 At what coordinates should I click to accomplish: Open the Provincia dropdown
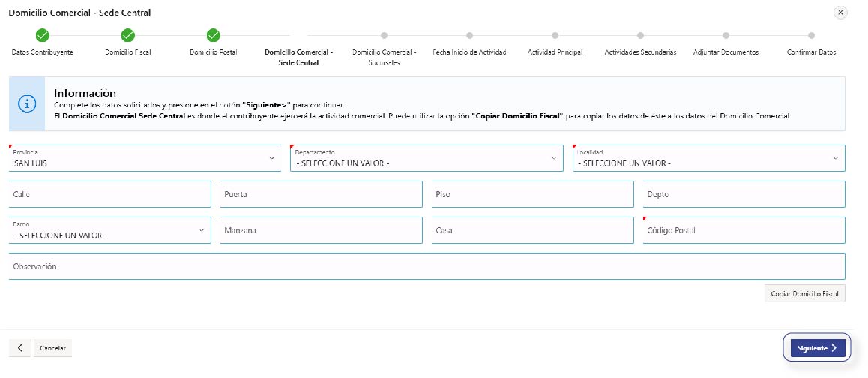pos(145,158)
